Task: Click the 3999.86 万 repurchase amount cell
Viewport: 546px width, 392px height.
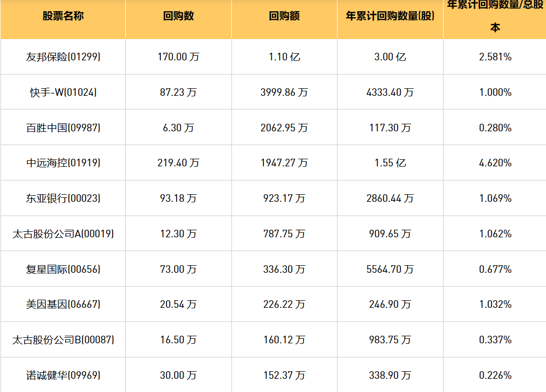Action: (x=284, y=92)
